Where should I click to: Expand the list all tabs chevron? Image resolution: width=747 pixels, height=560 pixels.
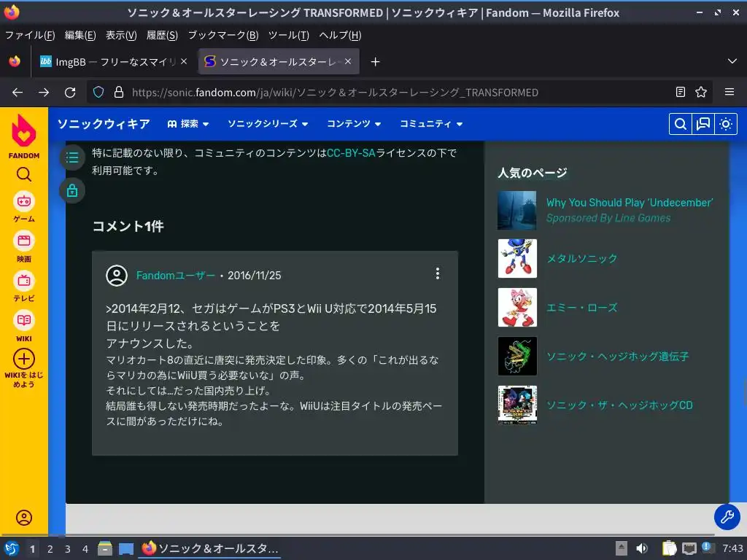[x=732, y=61]
